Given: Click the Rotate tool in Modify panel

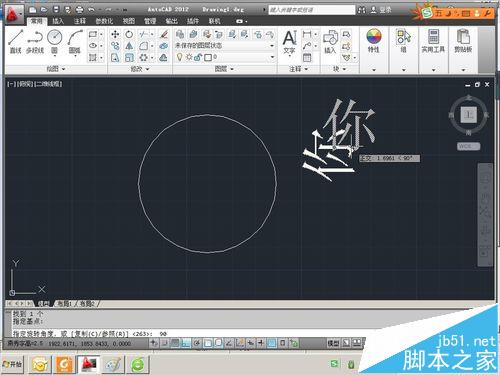Looking at the screenshot, I should pos(129,34).
